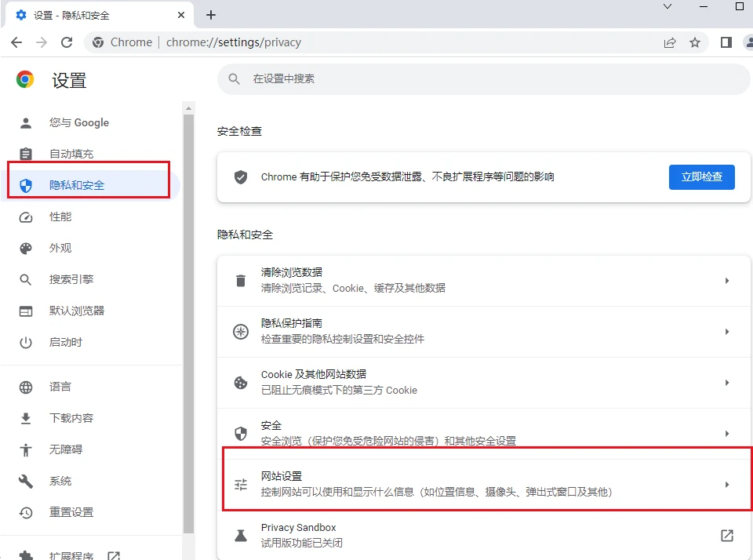Click the 立即检查 button
Viewport: 753px width, 560px height.
pos(701,177)
